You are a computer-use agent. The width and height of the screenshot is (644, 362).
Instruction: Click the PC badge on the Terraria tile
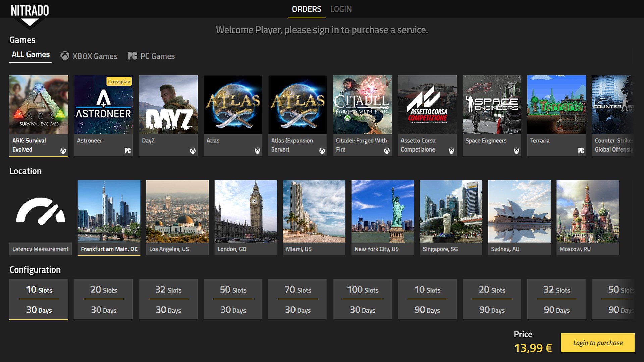pos(581,151)
